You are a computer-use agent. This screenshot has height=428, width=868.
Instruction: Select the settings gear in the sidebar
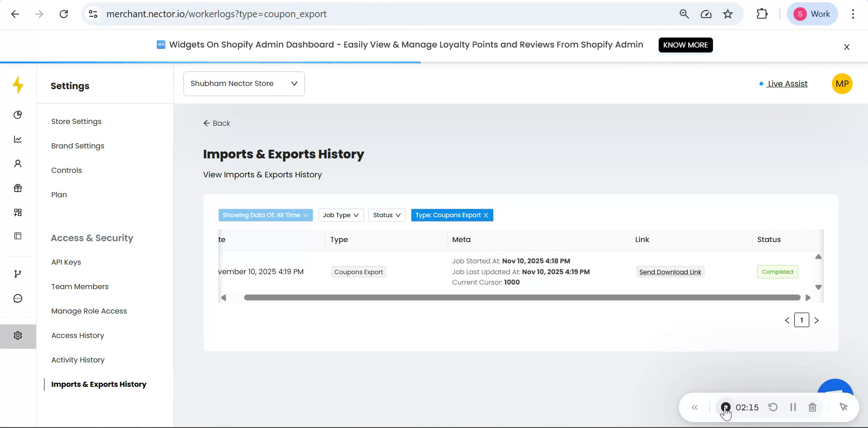tap(18, 335)
